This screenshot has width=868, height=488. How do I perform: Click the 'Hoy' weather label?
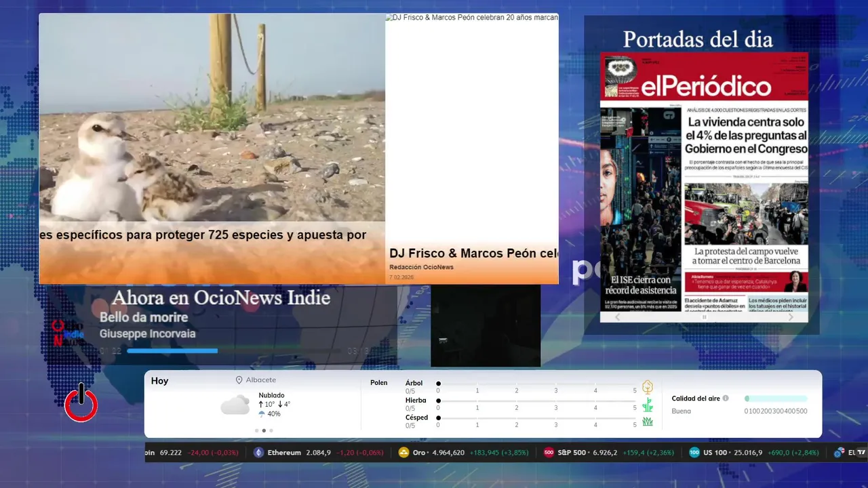pyautogui.click(x=159, y=381)
